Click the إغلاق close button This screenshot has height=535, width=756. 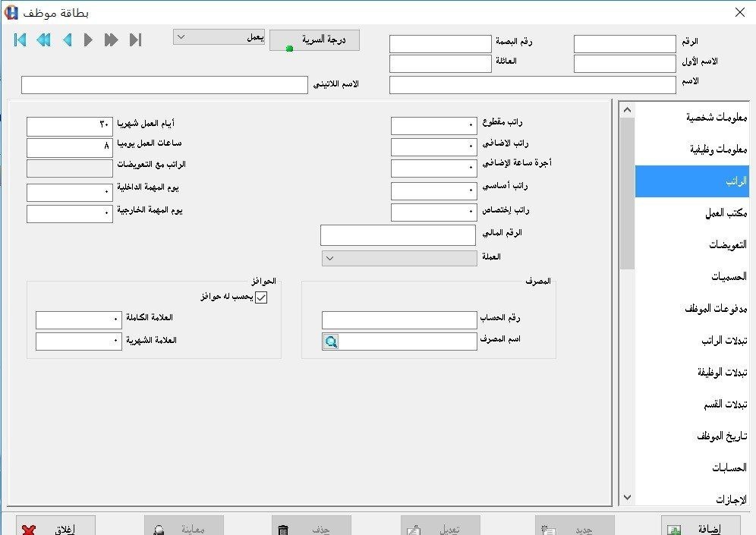click(x=55, y=527)
